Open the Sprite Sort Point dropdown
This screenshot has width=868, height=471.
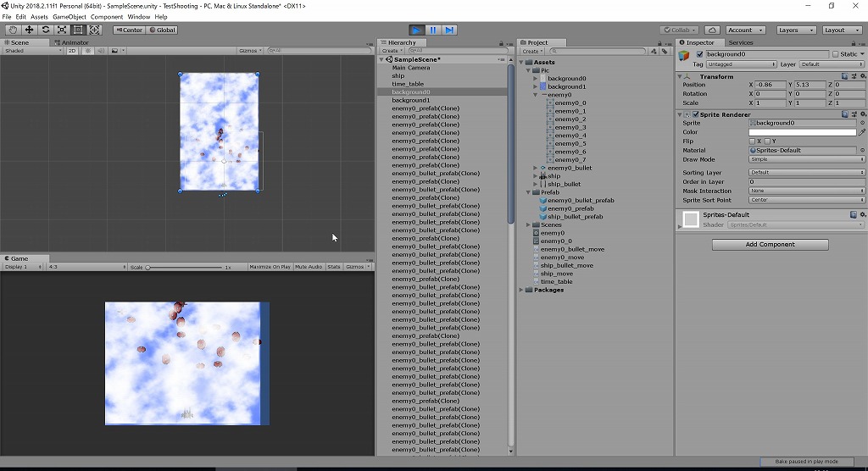pos(807,200)
